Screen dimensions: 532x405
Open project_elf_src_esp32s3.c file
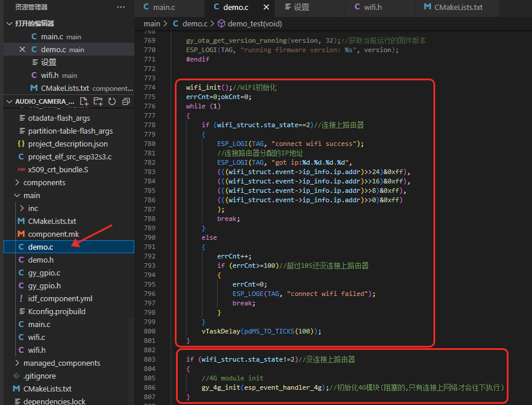pos(70,157)
